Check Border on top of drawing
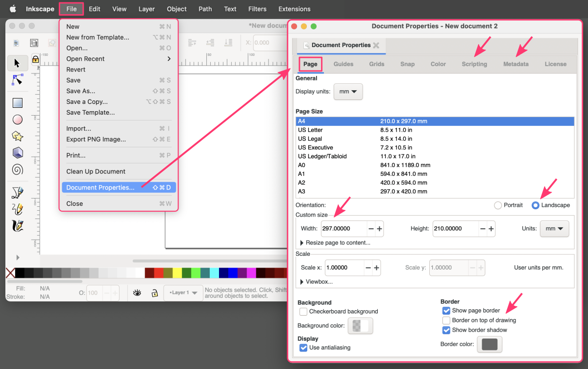This screenshot has height=369, width=588. click(x=446, y=320)
